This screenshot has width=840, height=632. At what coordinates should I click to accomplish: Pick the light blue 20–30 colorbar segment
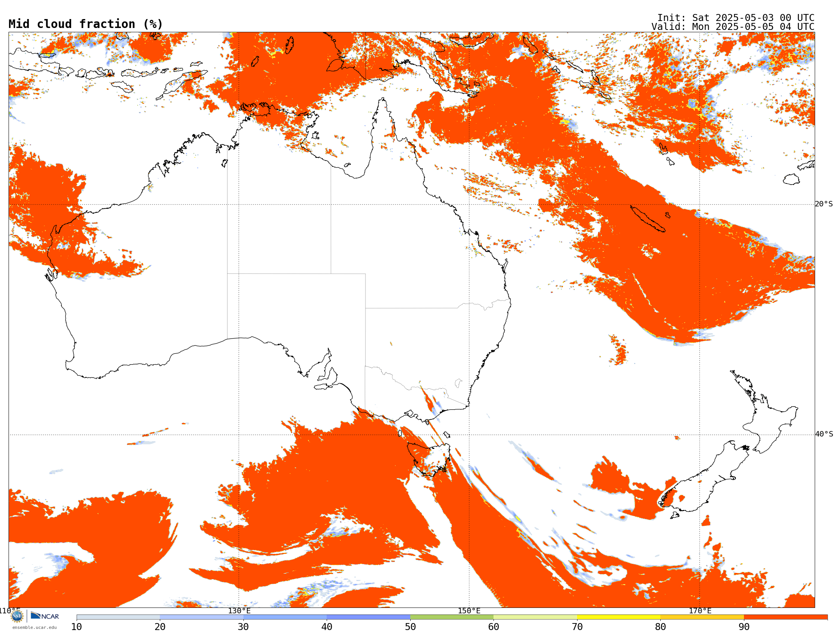pyautogui.click(x=201, y=617)
